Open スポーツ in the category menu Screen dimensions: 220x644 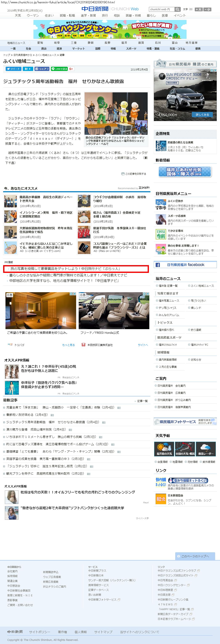click(x=131, y=48)
